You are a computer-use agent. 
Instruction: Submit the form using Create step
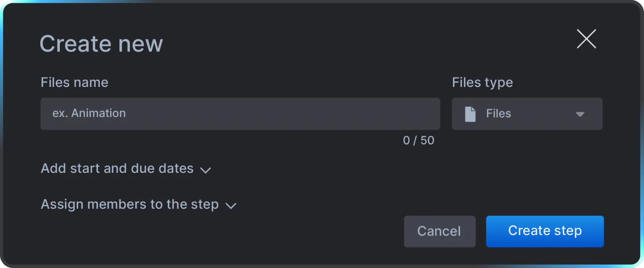pos(545,231)
